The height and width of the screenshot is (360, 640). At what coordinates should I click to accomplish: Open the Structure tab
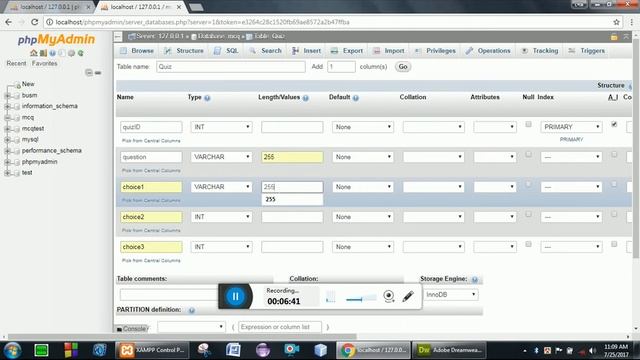pos(184,51)
